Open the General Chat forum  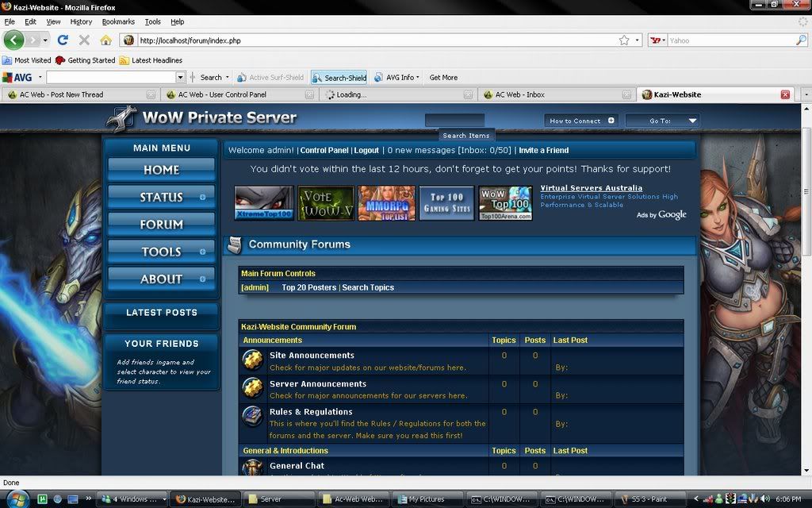(x=297, y=465)
